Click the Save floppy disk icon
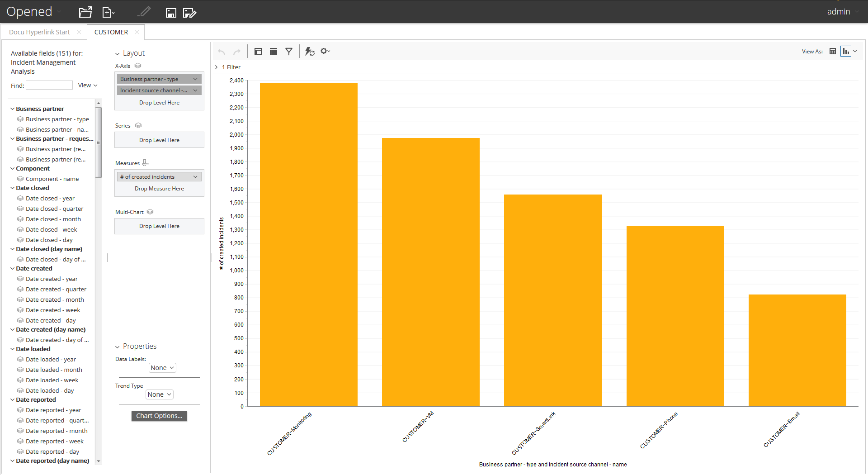 [170, 13]
